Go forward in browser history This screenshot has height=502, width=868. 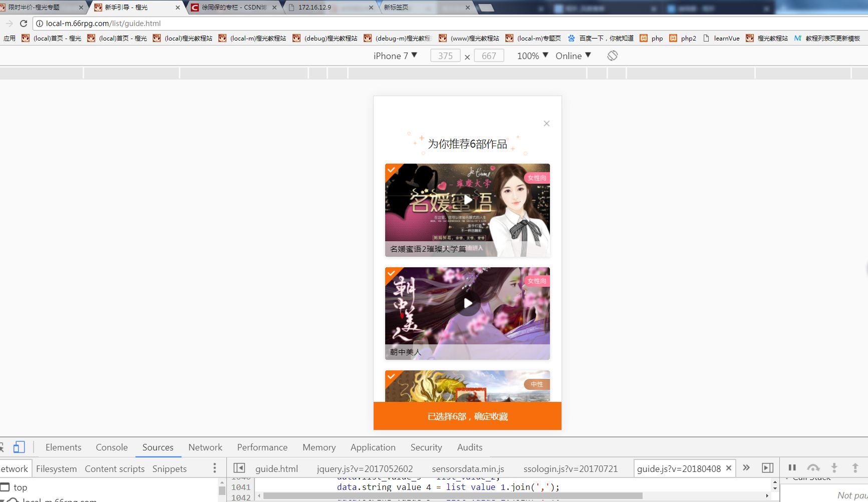click(9, 24)
